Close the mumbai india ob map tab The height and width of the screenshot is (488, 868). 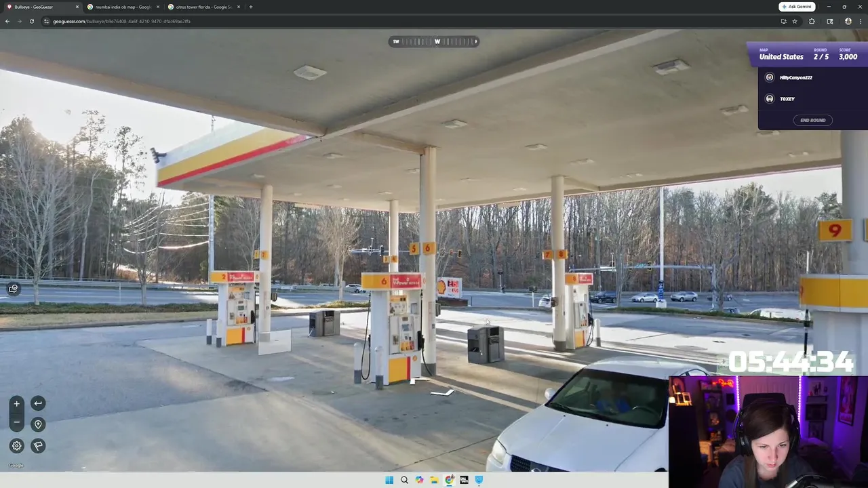pos(158,7)
